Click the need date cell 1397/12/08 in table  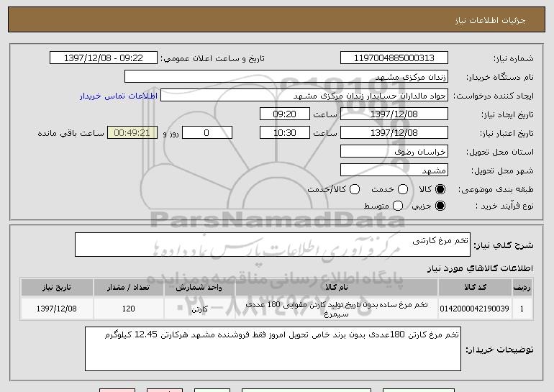(x=57, y=309)
